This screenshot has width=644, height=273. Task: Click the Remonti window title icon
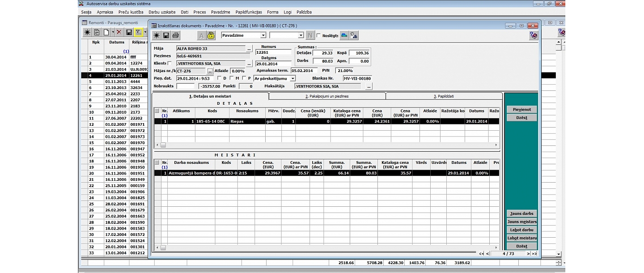tap(85, 22)
